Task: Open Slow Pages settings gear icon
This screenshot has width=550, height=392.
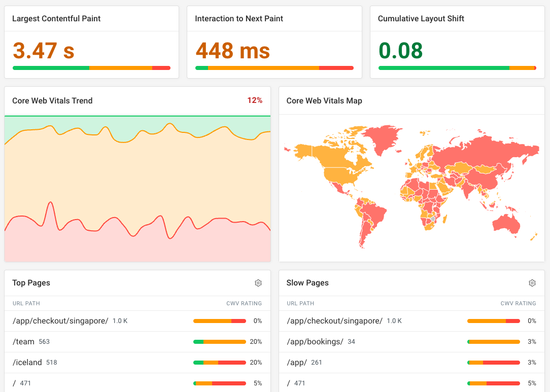Action: point(532,283)
